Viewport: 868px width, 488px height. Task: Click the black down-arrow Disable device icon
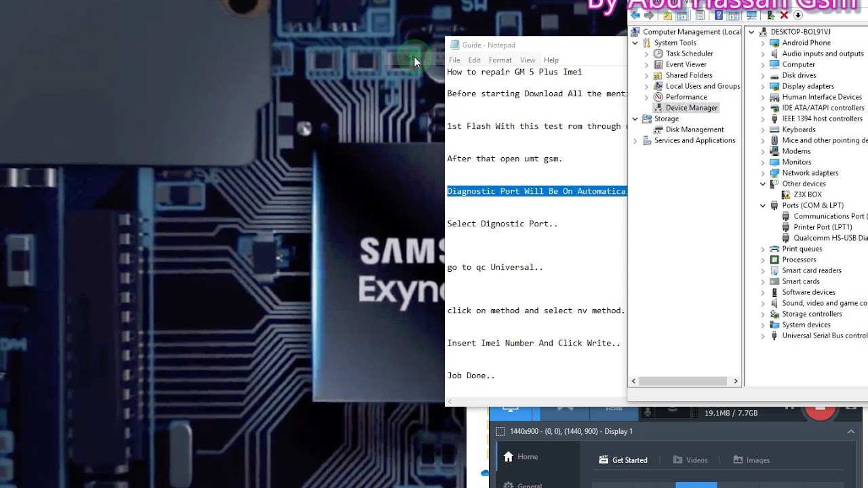pyautogui.click(x=798, y=15)
